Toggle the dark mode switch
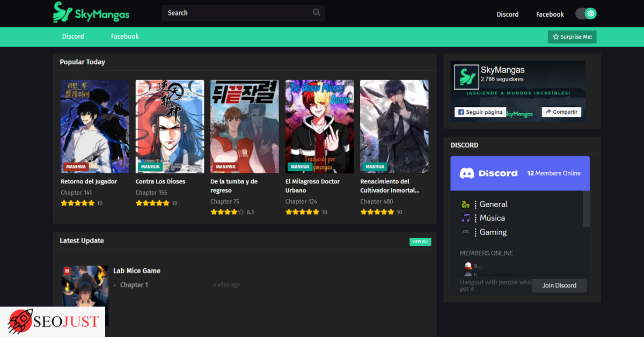Image resolution: width=644 pixels, height=337 pixels. (586, 14)
